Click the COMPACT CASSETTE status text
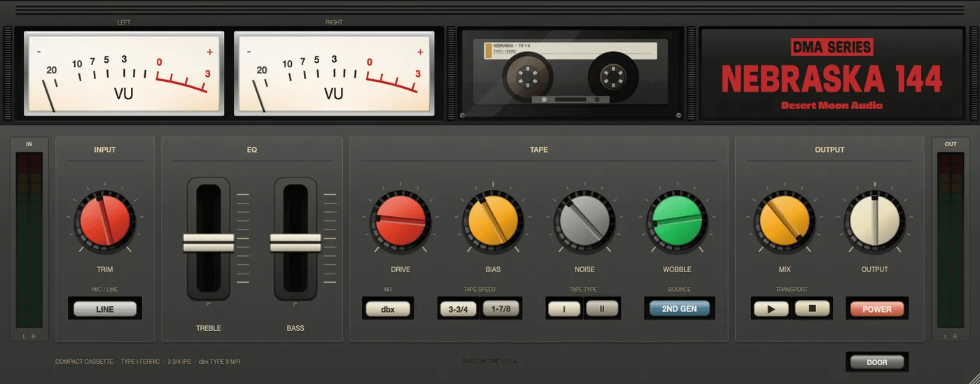 (84, 362)
